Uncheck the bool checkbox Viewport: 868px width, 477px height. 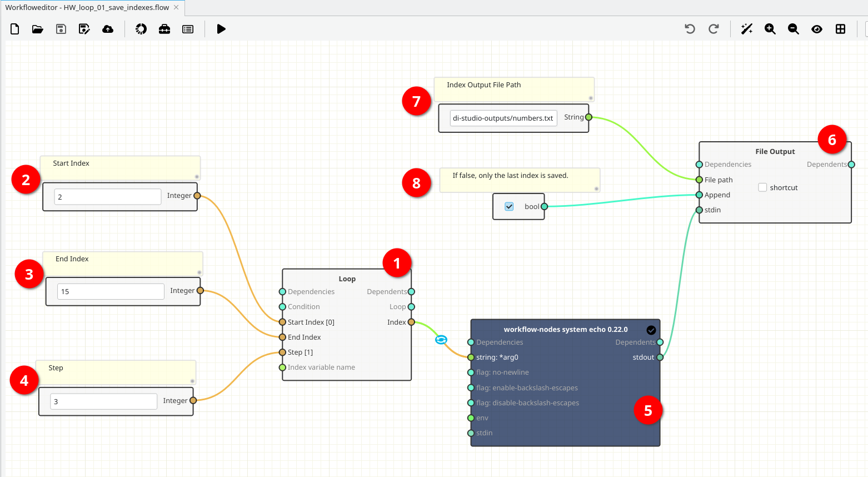[509, 206]
